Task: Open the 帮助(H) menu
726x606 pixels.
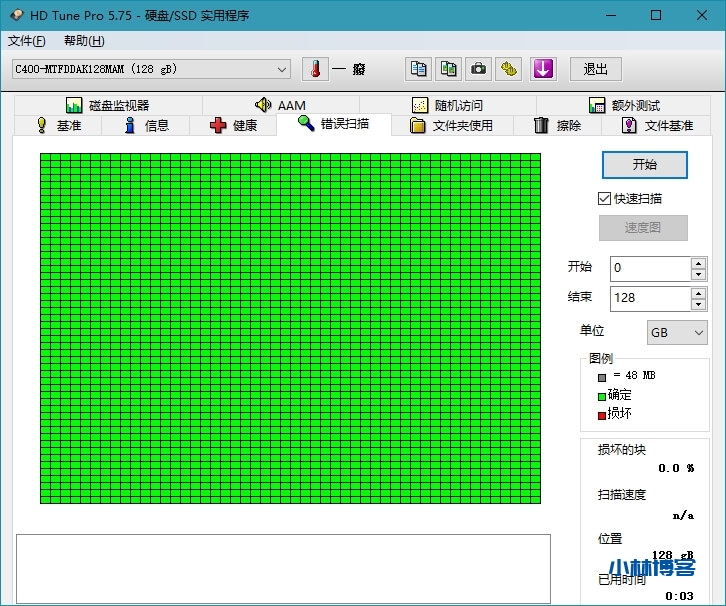Action: (x=83, y=41)
